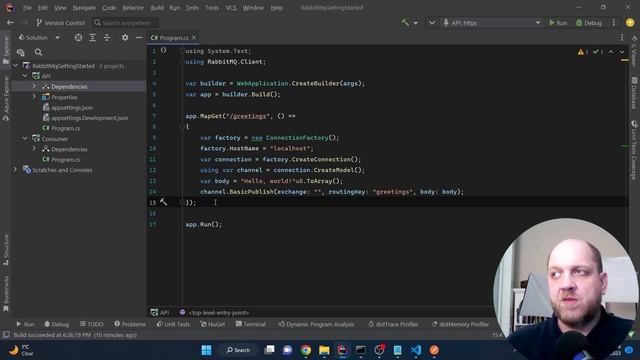Expand Dependencies under API project

tap(34, 86)
